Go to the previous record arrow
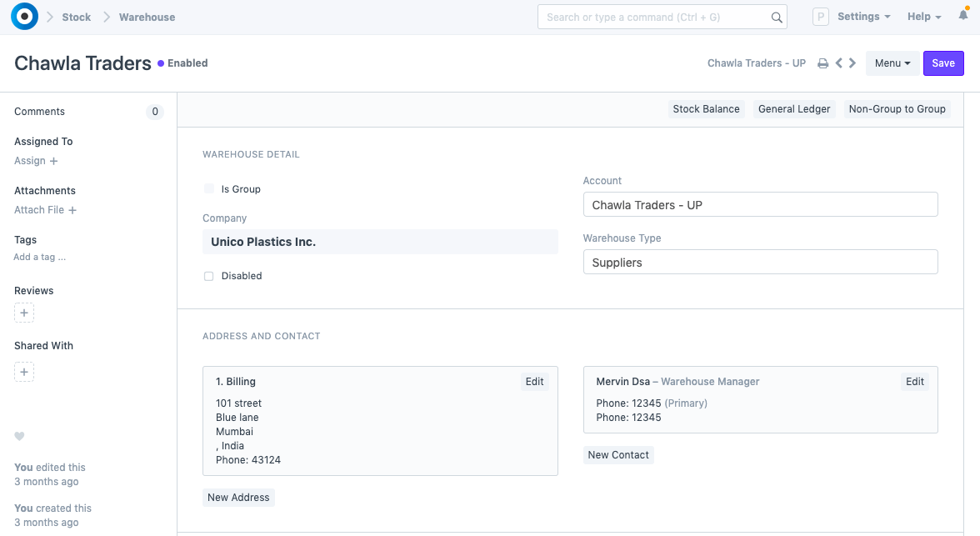This screenshot has width=980, height=536. [x=839, y=63]
